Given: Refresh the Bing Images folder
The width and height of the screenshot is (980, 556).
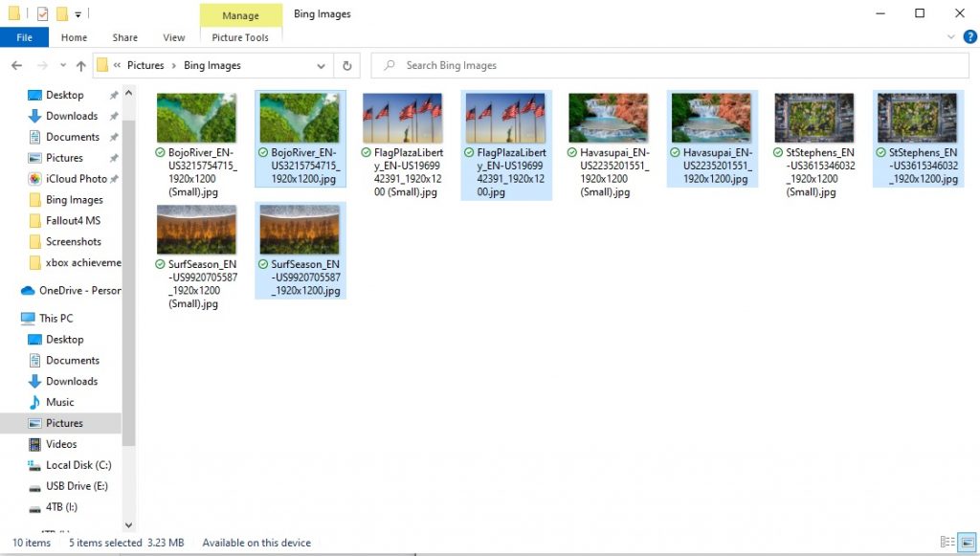Looking at the screenshot, I should pyautogui.click(x=346, y=65).
